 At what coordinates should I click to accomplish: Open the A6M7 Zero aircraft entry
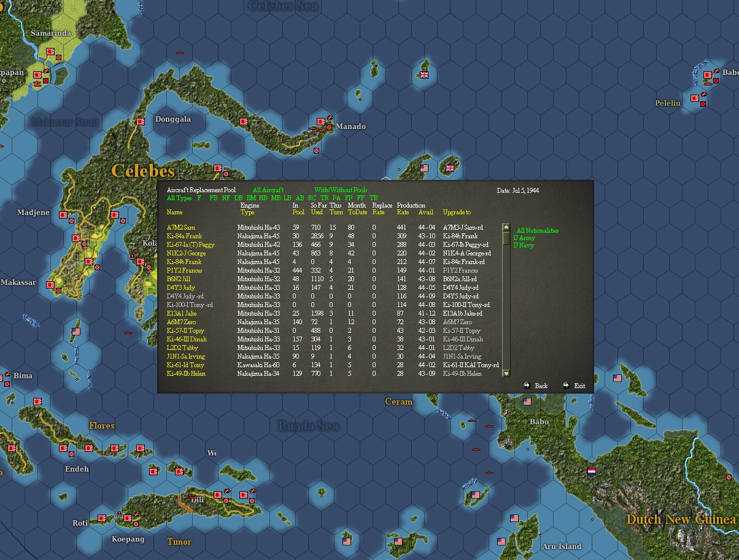click(x=181, y=322)
